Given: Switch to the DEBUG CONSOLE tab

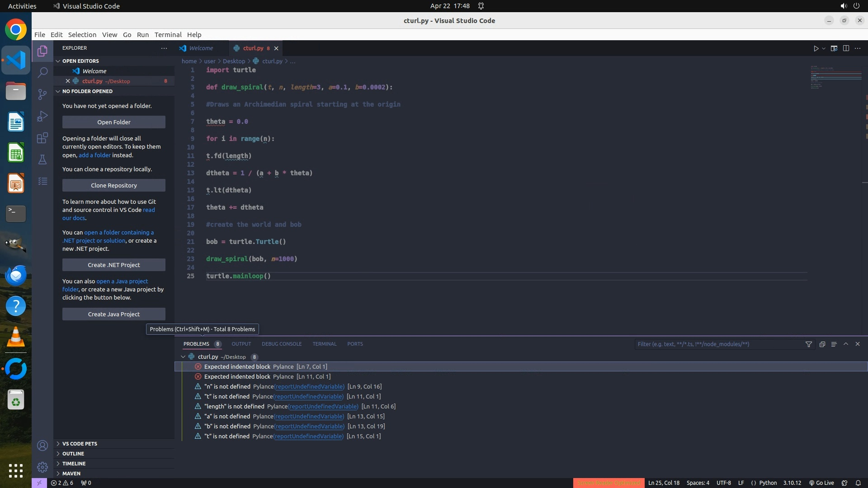Looking at the screenshot, I should point(281,344).
